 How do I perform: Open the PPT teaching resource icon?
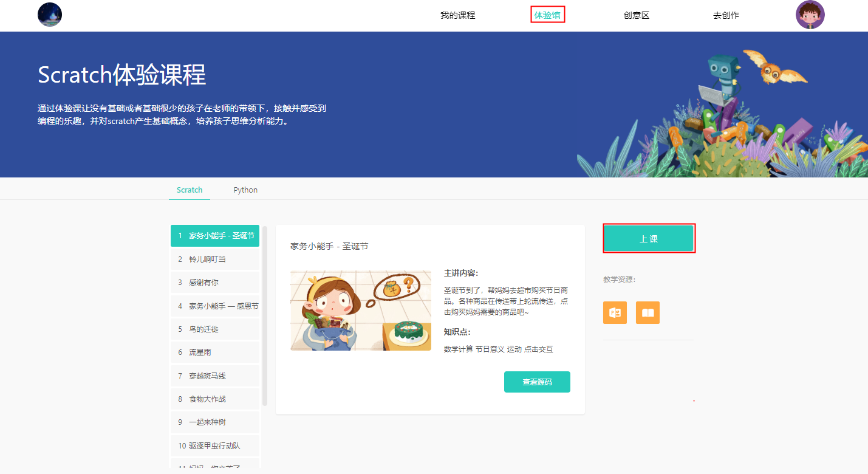pyautogui.click(x=615, y=312)
